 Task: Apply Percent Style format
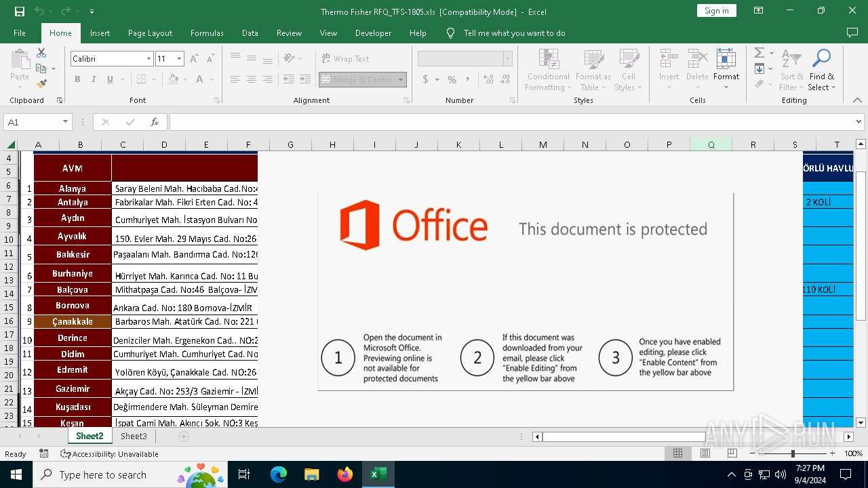[x=452, y=79]
